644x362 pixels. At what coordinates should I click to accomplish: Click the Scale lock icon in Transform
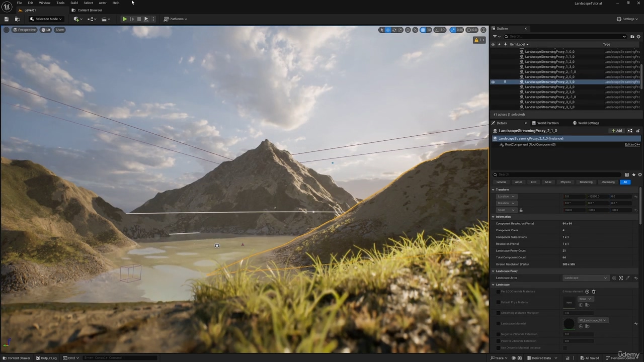(x=521, y=210)
